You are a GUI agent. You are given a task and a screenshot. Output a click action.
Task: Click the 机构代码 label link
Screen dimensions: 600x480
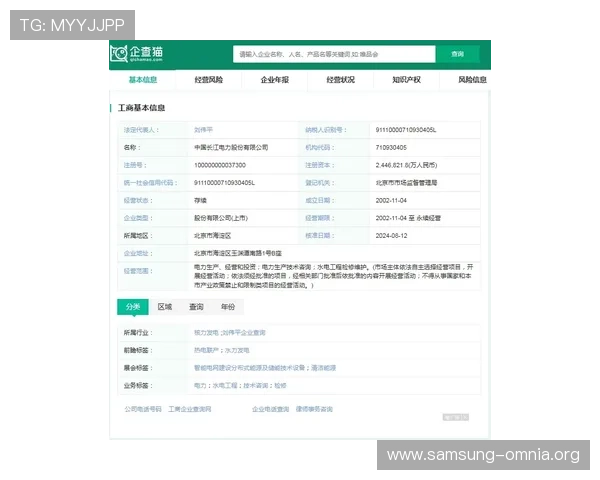[x=320, y=147]
